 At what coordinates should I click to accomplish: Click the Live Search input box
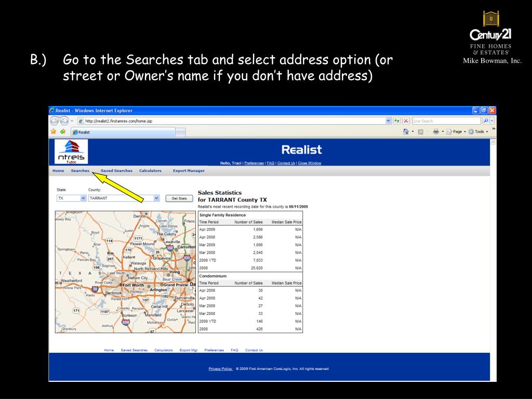coord(446,121)
